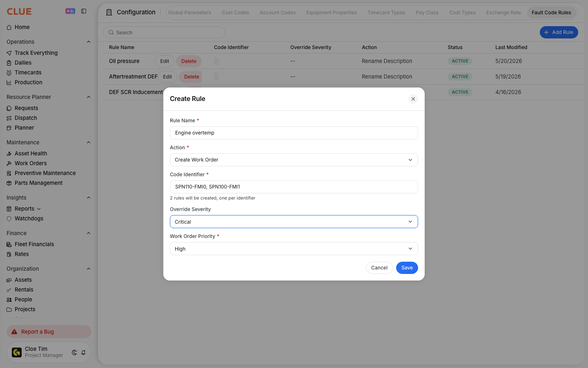Open Rentals under Organization

pos(24,289)
